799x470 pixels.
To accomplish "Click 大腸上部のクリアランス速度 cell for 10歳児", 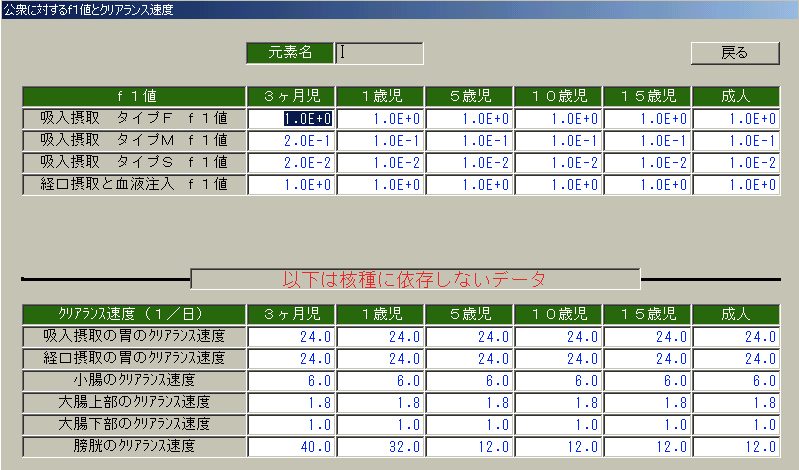I will click(557, 402).
